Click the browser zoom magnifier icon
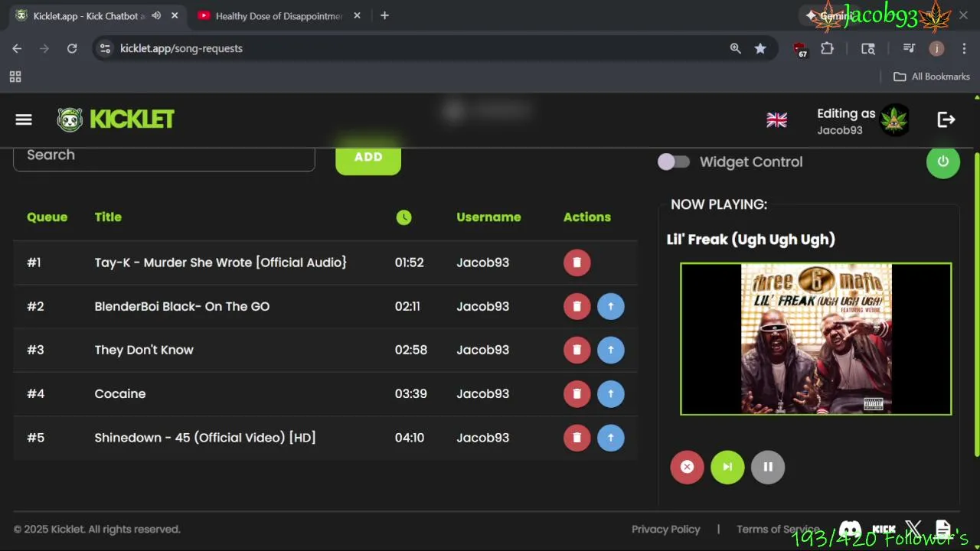This screenshot has width=980, height=551. coord(736,48)
